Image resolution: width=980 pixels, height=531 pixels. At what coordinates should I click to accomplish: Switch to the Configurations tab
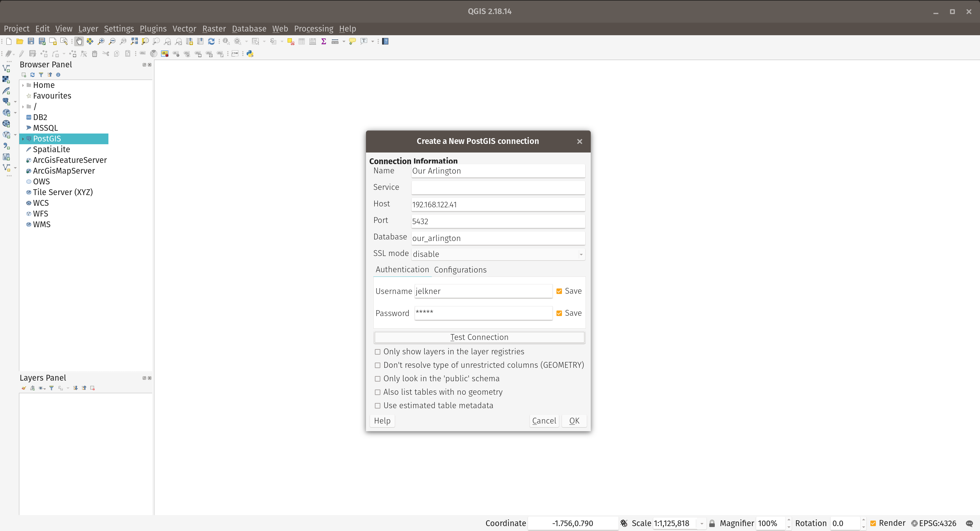[x=460, y=270]
